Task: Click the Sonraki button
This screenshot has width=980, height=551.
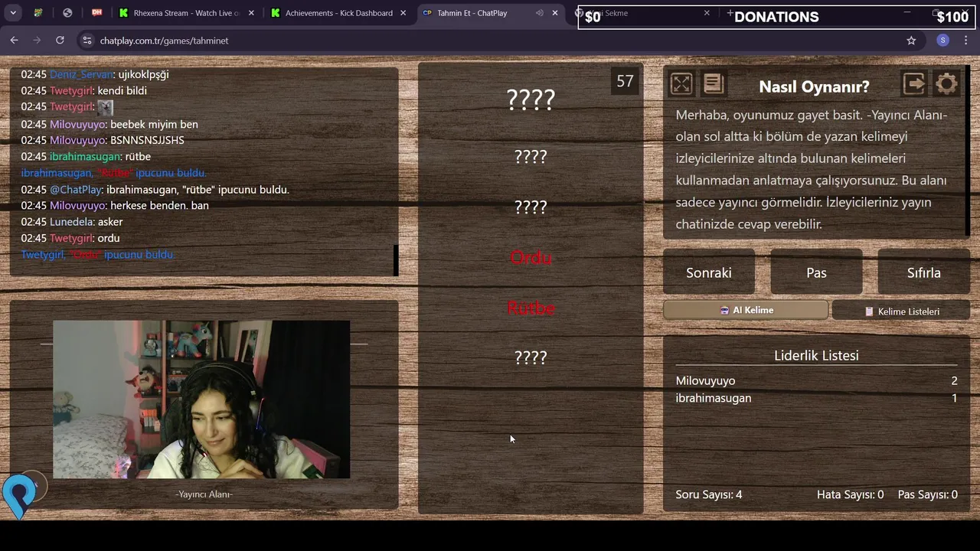Action: point(709,272)
